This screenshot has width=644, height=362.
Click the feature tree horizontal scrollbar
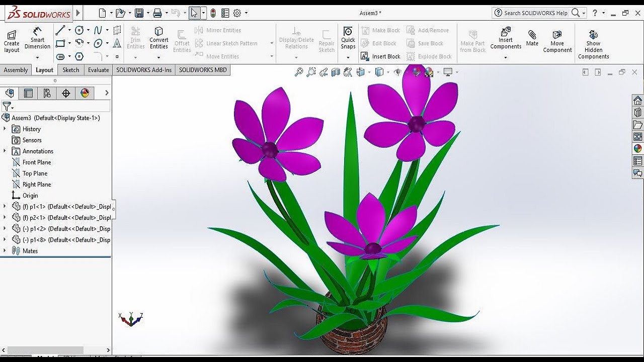pos(45,350)
